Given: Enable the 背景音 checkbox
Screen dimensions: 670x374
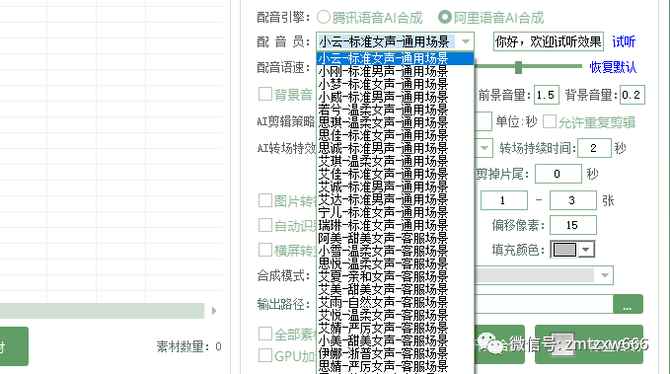Looking at the screenshot, I should pos(265,94).
